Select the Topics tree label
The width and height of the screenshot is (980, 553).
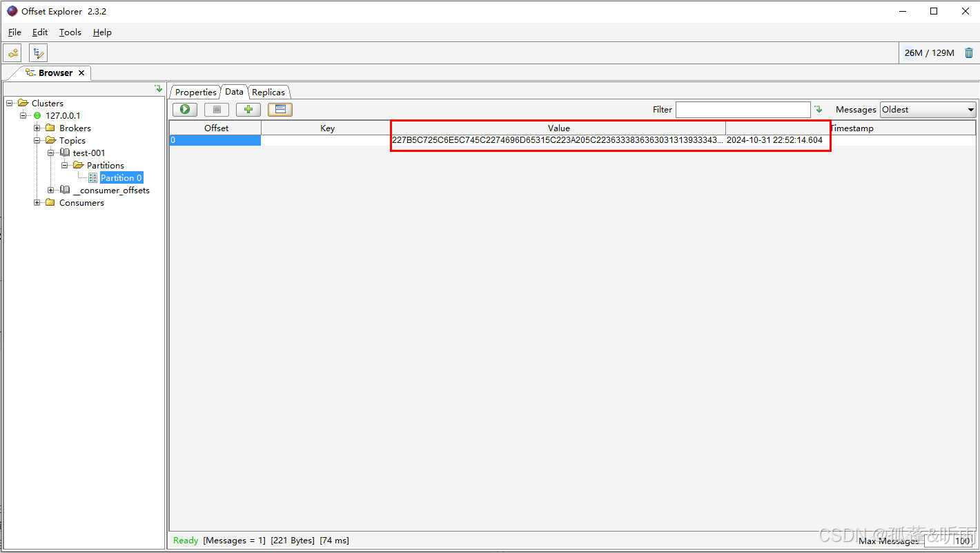click(72, 140)
